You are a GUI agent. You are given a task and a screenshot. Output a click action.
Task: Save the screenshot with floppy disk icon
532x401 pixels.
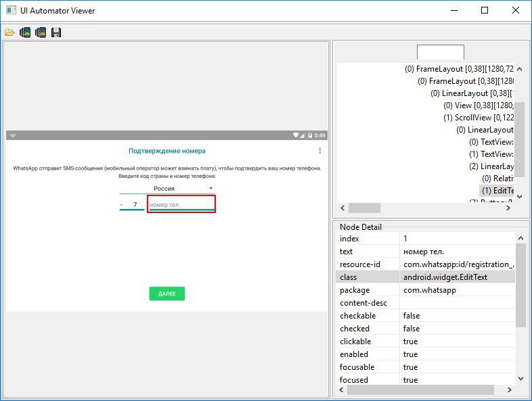56,32
